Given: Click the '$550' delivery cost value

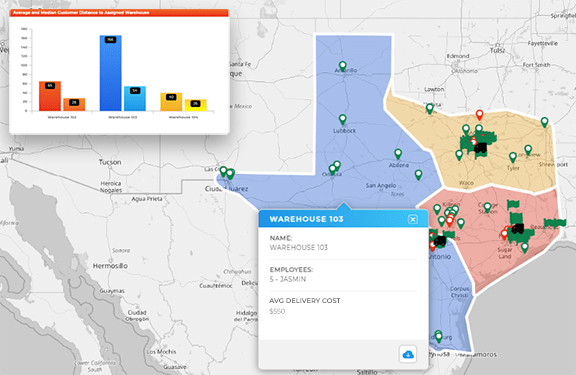Looking at the screenshot, I should click(277, 311).
